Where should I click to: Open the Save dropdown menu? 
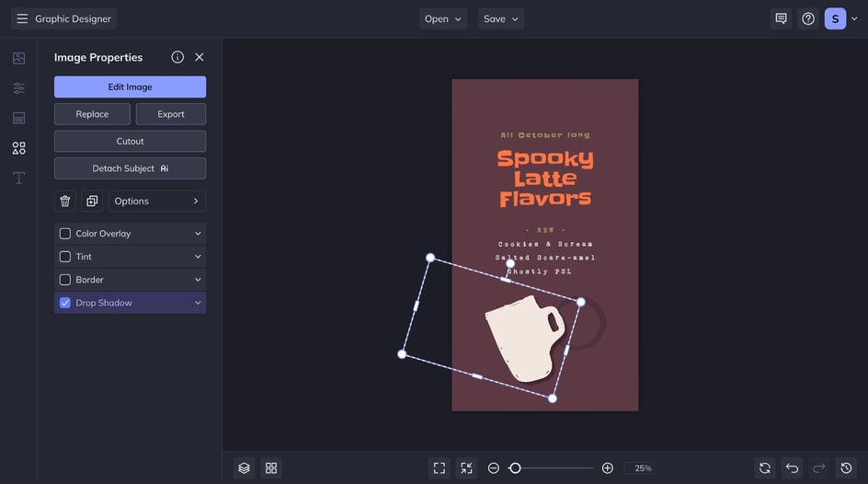501,18
